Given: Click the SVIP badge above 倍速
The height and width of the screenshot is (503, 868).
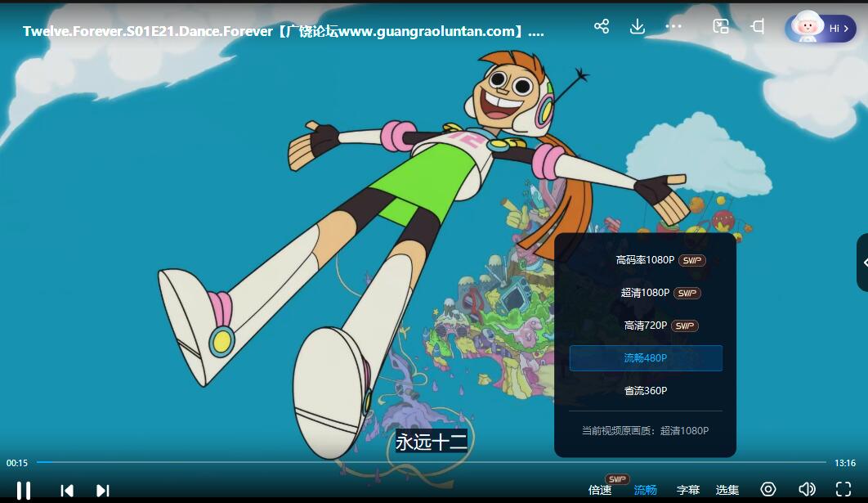Looking at the screenshot, I should [x=617, y=478].
